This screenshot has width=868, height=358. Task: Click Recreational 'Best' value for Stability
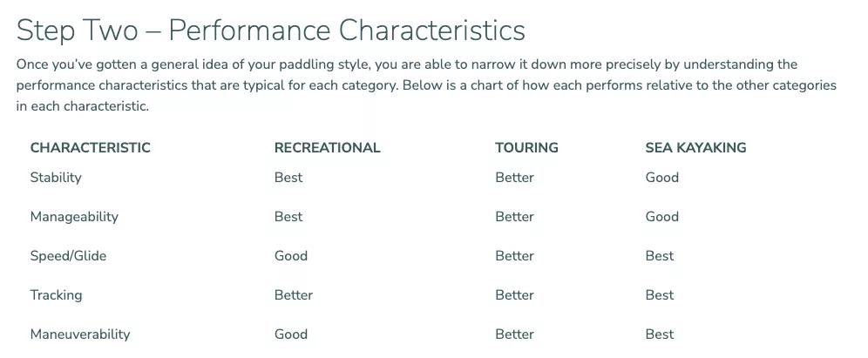[x=288, y=178]
